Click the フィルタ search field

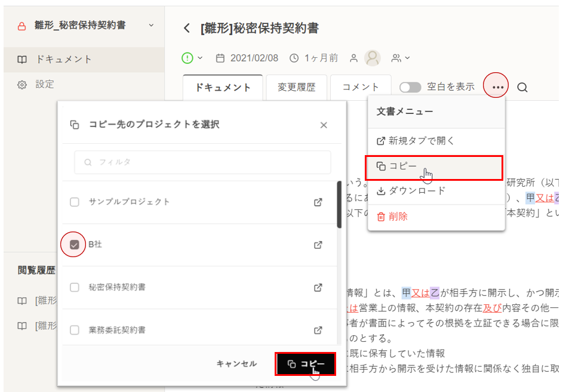coord(202,162)
